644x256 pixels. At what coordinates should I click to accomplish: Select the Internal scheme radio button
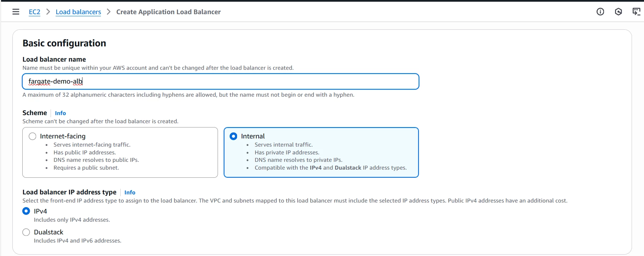pyautogui.click(x=234, y=136)
